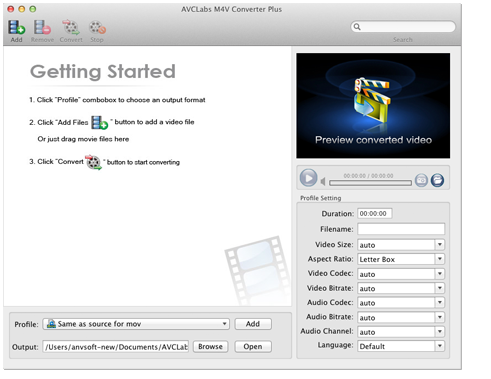Screen dimensions: 491x379
Task: Click the Filename field
Action: click(401, 229)
